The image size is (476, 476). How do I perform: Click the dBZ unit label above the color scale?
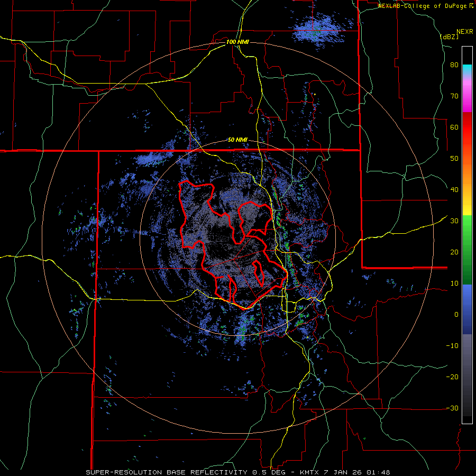coord(449,36)
